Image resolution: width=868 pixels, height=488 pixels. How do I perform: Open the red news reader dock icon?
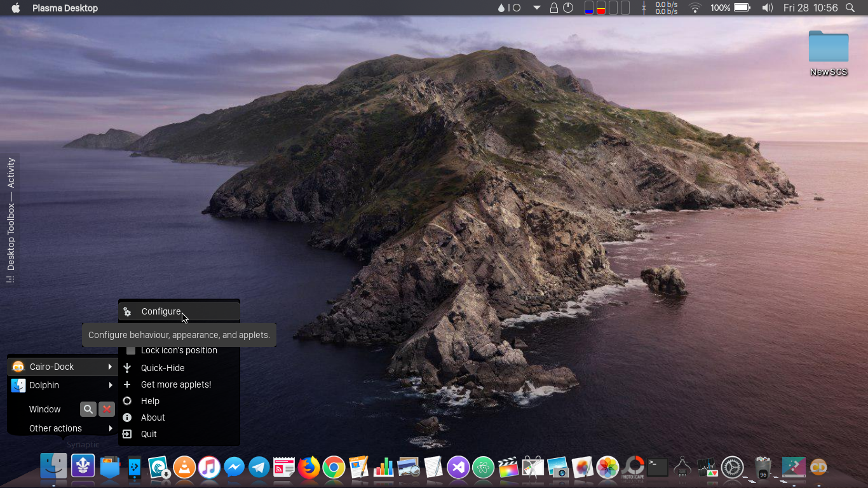283,468
